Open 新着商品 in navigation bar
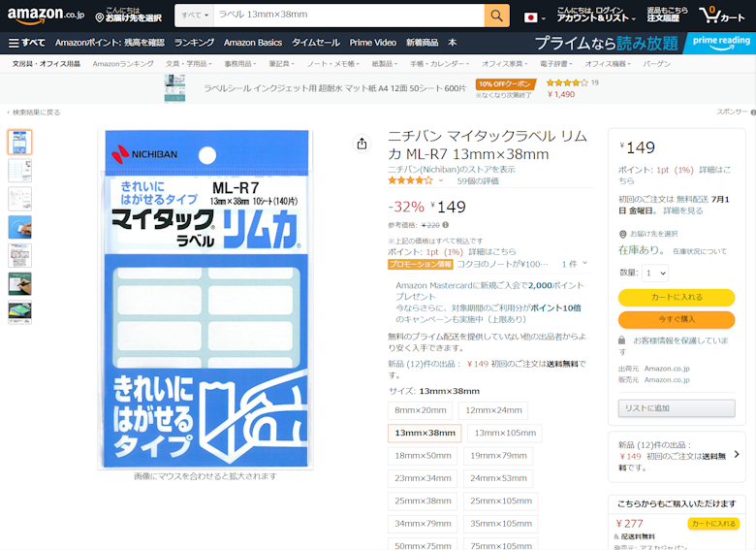The width and height of the screenshot is (756, 550). pyautogui.click(x=422, y=43)
